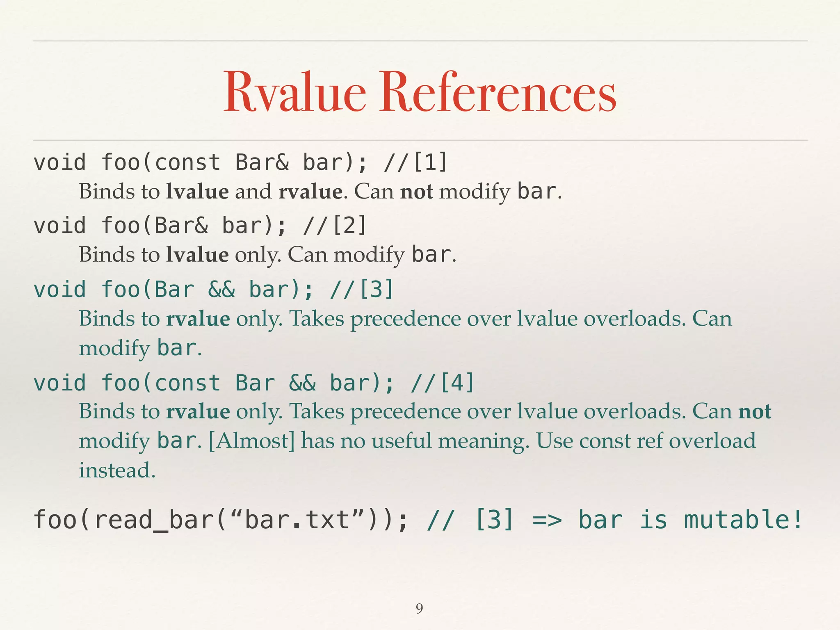Click the code line commented //[2]
The image size is (840, 630).
coord(200,226)
